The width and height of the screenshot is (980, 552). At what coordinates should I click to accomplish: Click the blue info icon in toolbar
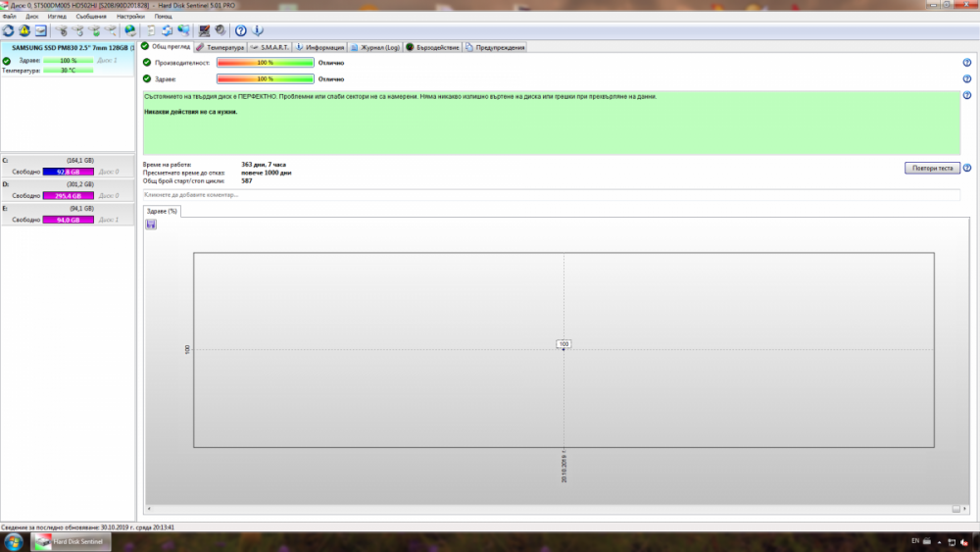pyautogui.click(x=258, y=30)
